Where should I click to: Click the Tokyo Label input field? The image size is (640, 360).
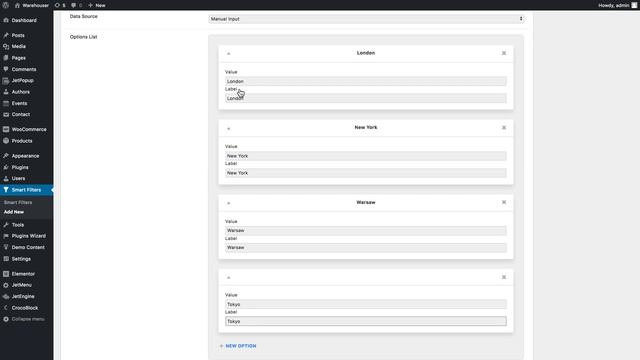[x=366, y=321]
